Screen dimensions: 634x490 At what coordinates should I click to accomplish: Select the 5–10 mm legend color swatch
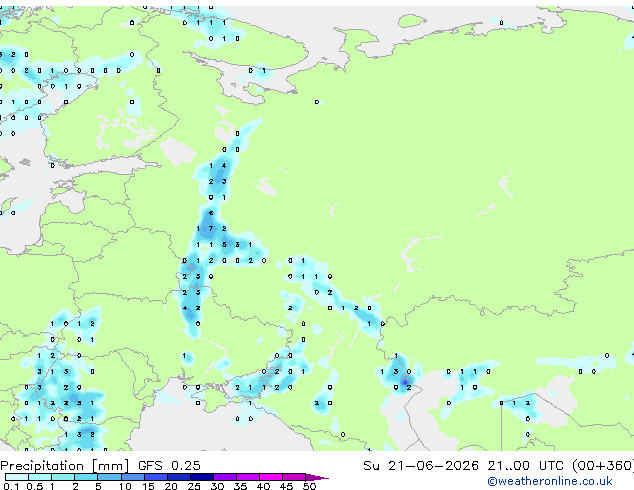pyautogui.click(x=109, y=477)
